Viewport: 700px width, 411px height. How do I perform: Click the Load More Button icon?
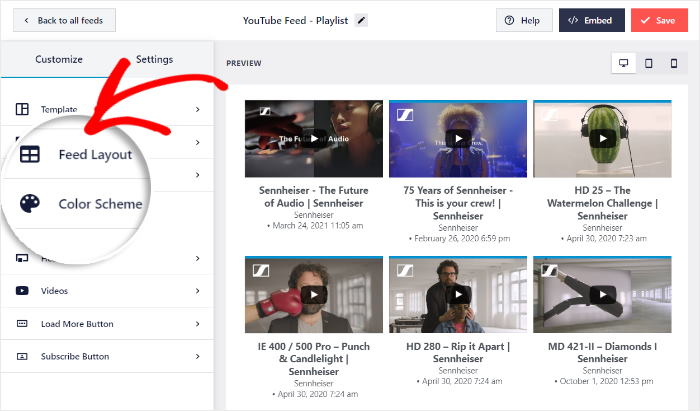click(22, 324)
